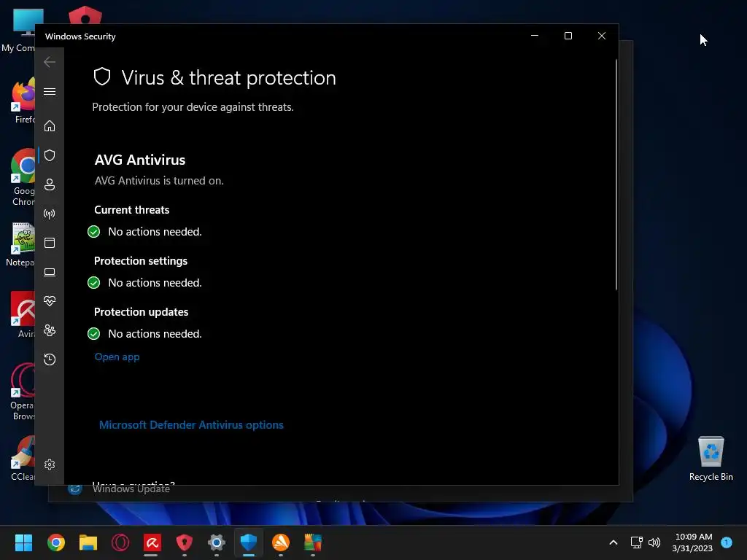This screenshot has height=560, width=747.
Task: Select the Opera Browser desktop shortcut
Action: (x=23, y=392)
